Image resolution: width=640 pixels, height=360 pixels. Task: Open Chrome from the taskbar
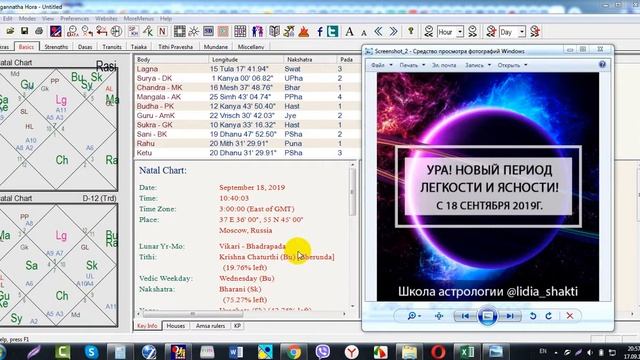293,352
